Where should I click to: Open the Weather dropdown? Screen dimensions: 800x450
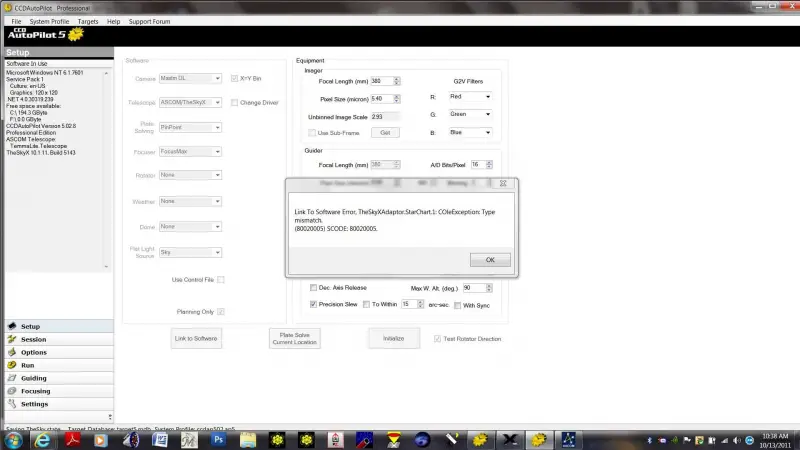coord(190,201)
